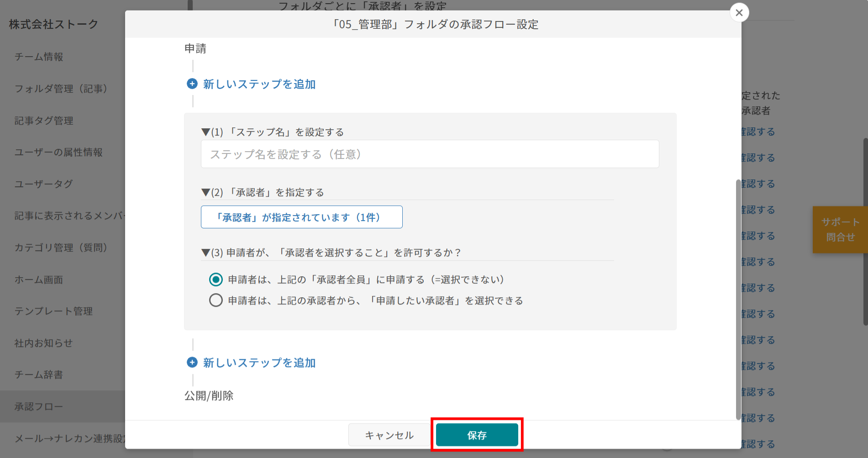Click the plus icon above the step panel

click(192, 84)
